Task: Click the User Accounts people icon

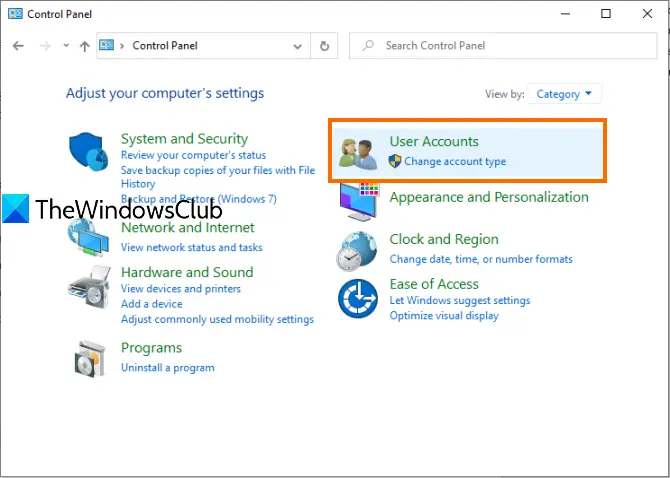Action: [358, 154]
